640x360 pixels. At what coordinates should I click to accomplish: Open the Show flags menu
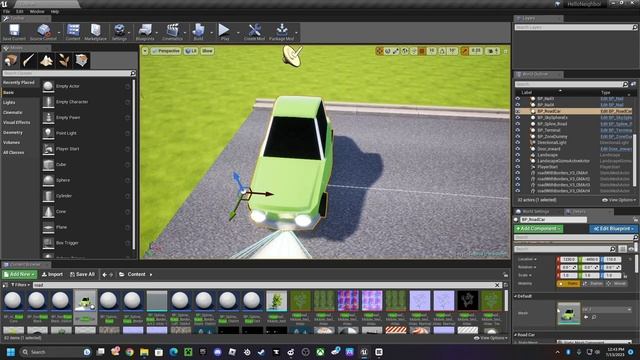pos(207,51)
